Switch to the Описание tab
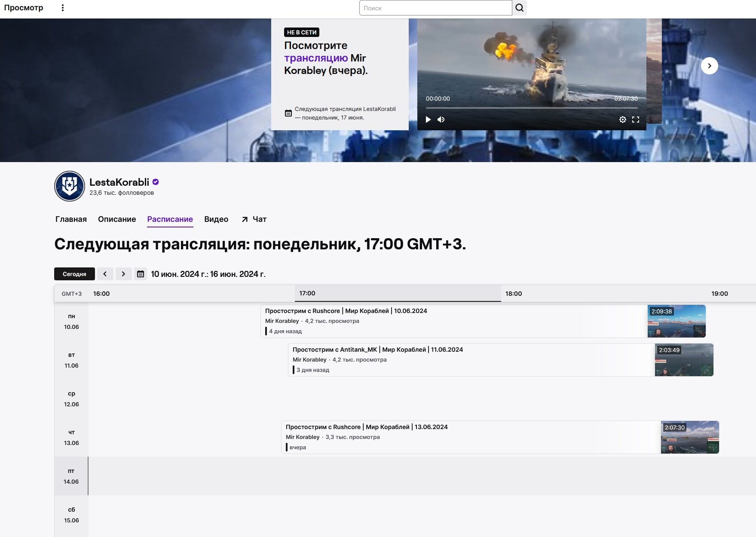This screenshot has width=756, height=537. pos(117,219)
